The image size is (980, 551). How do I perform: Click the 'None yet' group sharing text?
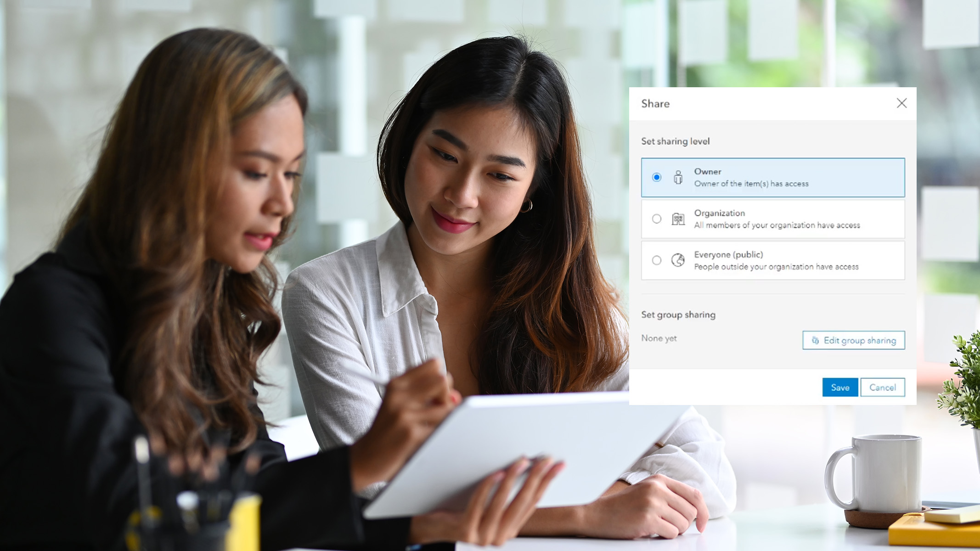(x=659, y=338)
